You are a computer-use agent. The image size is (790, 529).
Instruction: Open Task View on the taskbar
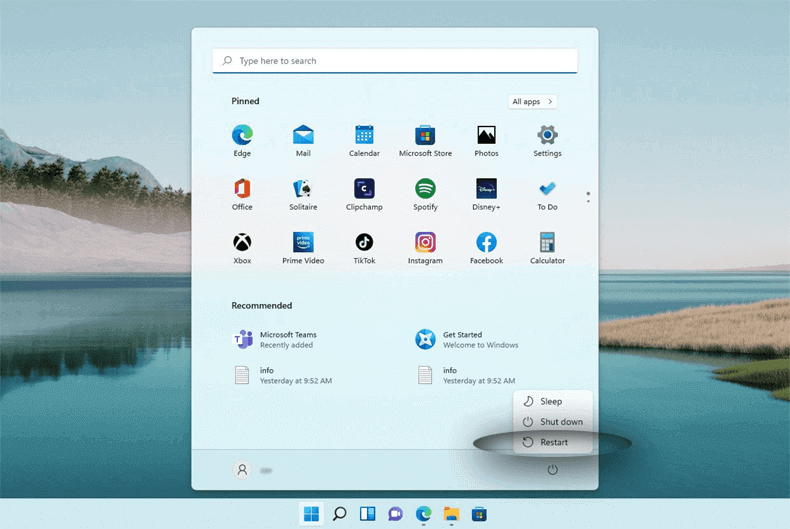click(367, 514)
